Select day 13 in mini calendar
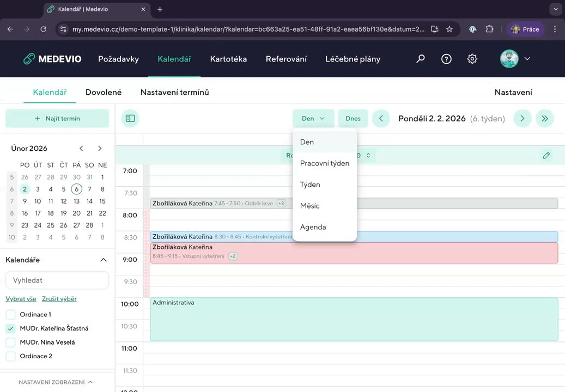This screenshot has height=392, width=565. [x=76, y=201]
